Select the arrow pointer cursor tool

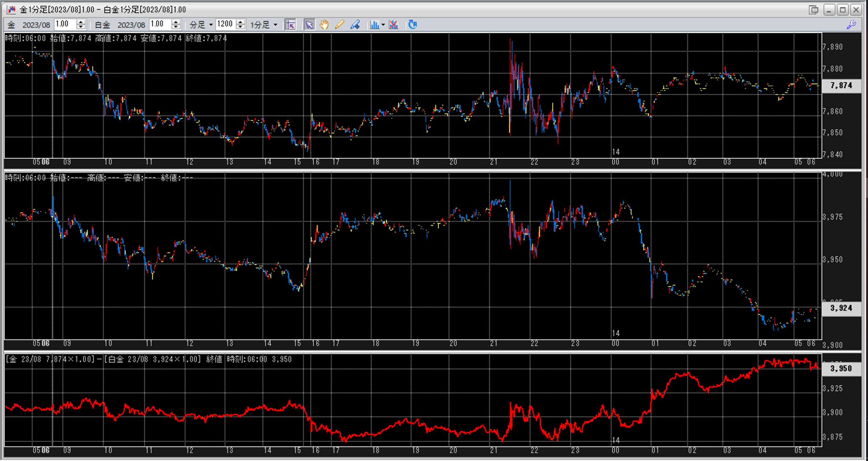coord(309,25)
